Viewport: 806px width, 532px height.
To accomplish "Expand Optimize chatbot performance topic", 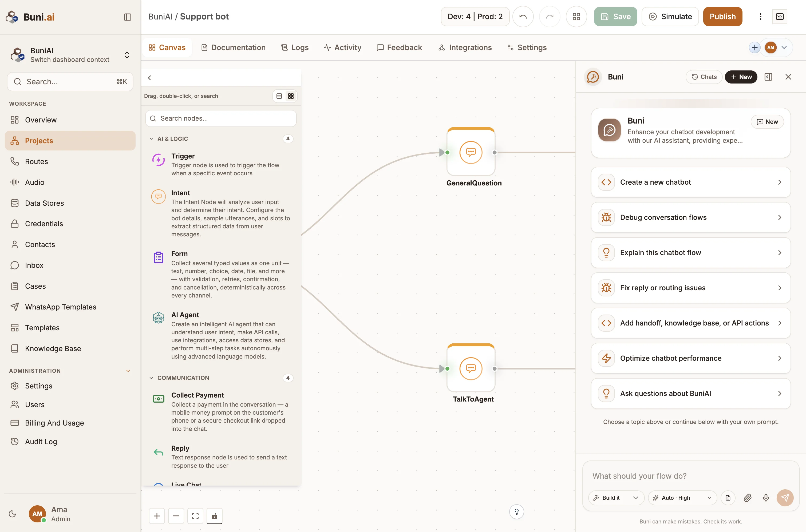I will pos(691,358).
